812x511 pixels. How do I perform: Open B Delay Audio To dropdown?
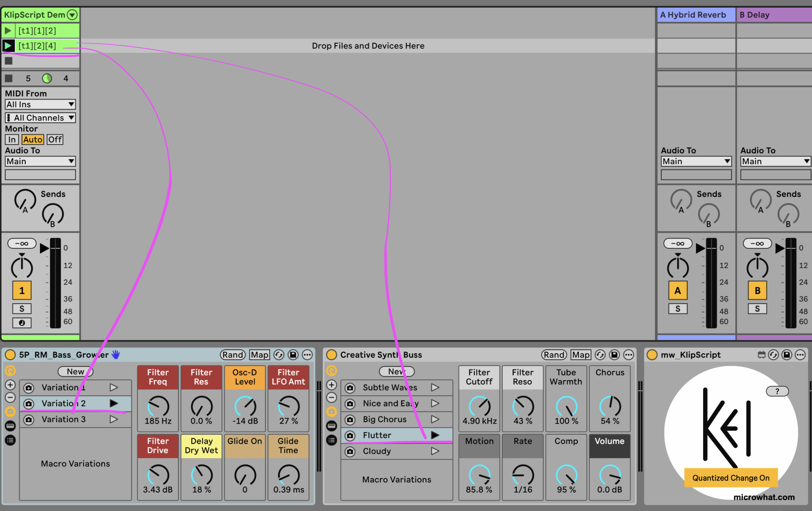click(775, 161)
